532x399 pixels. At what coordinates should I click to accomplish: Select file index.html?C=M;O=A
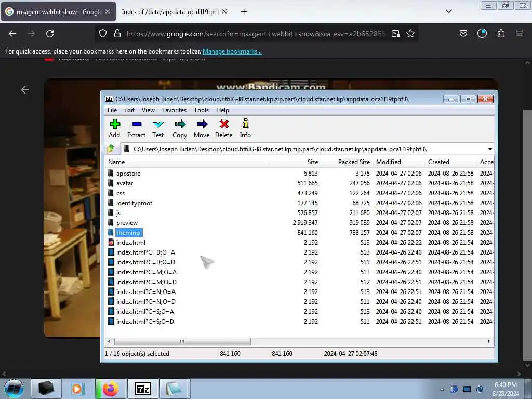click(146, 272)
